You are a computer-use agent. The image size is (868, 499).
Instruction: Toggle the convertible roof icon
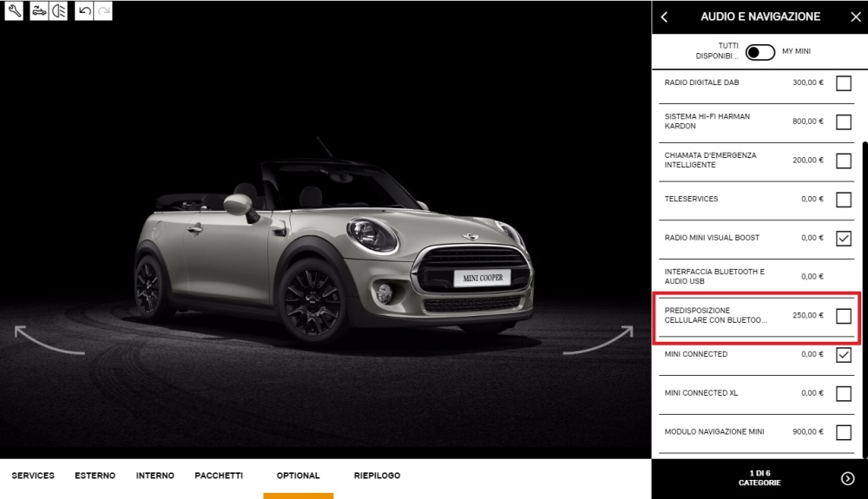39,11
